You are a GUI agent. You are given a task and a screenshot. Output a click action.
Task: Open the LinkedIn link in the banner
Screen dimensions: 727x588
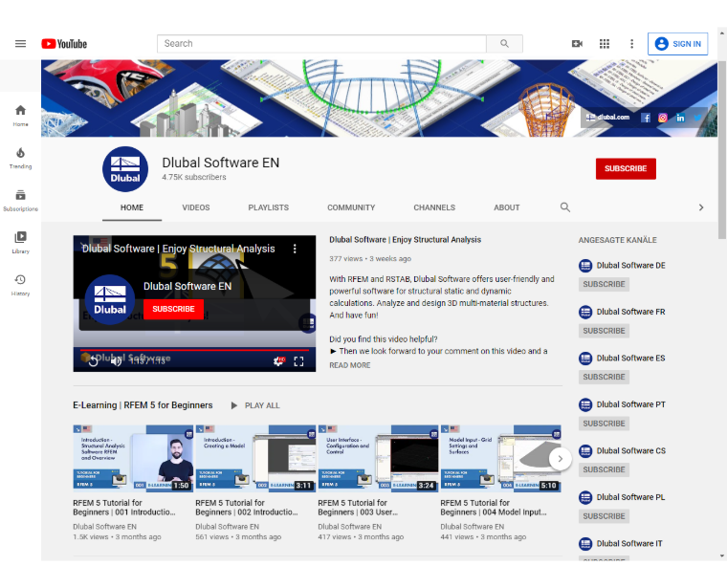680,118
